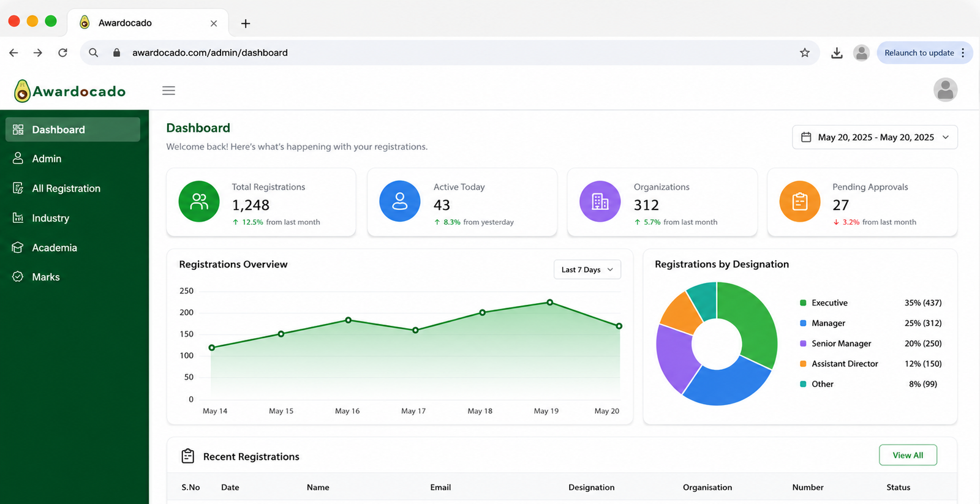Open the May 20, 2025 date range dropdown
Viewport: 980px width, 504px height.
click(x=875, y=137)
